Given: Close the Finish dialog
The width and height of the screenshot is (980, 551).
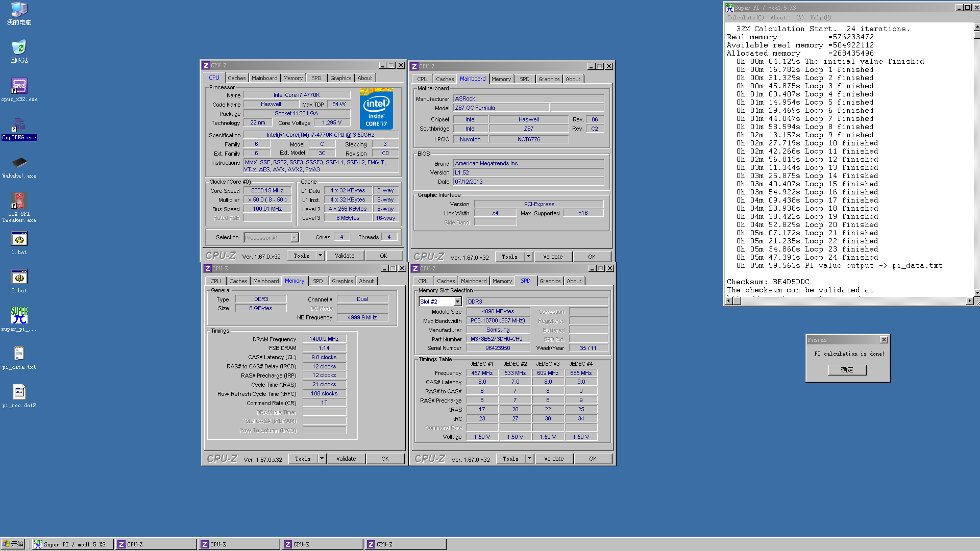Looking at the screenshot, I should [884, 340].
